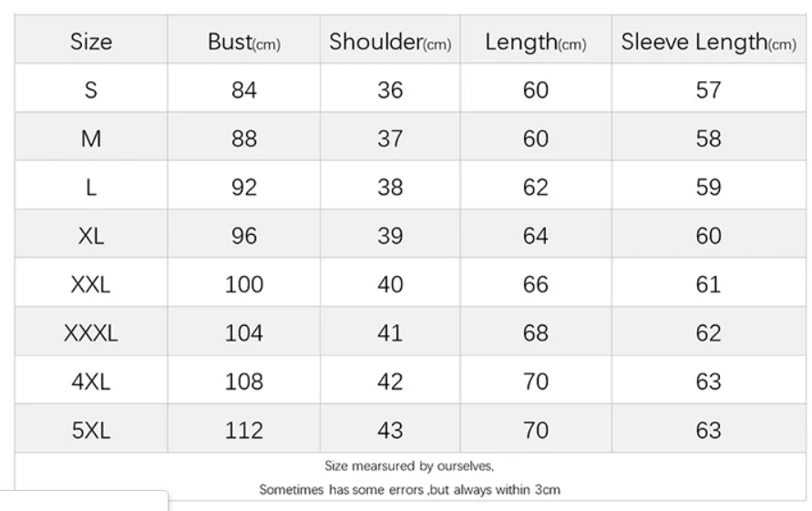Click the "Size mearsured by ourselves" note
Viewport: 812px width, 511px height.
(409, 466)
